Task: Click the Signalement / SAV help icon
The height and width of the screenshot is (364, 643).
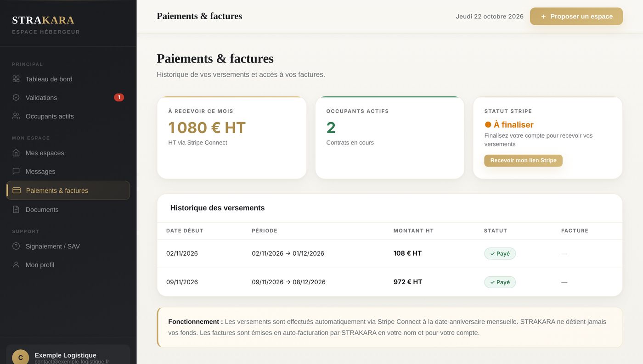Action: 16,246
